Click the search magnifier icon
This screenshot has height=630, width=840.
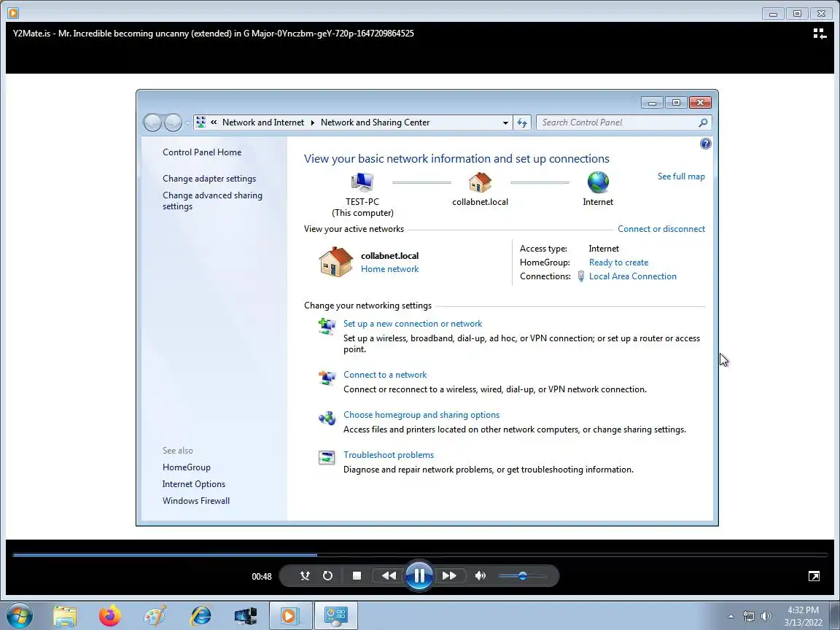click(x=703, y=122)
